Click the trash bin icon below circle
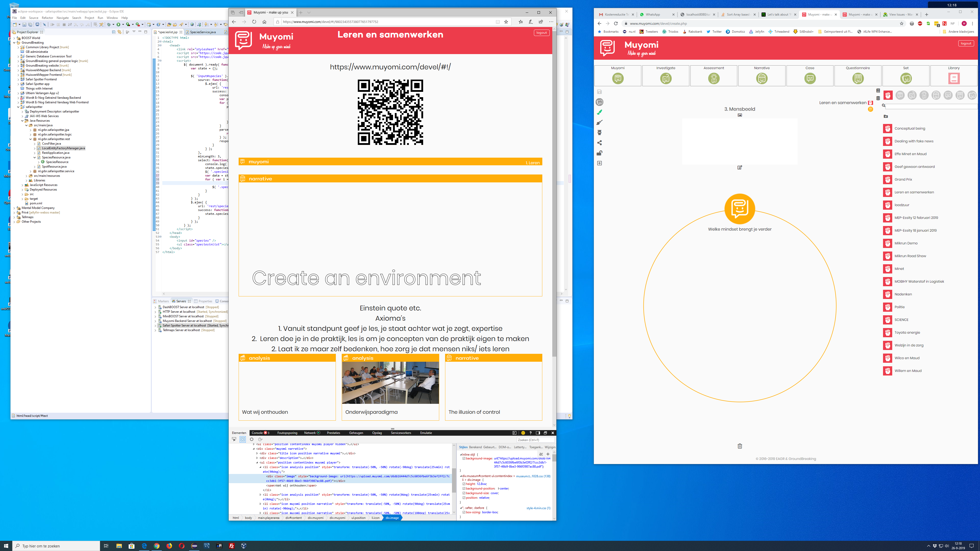Viewport: 980px width, 551px height. [x=740, y=446]
